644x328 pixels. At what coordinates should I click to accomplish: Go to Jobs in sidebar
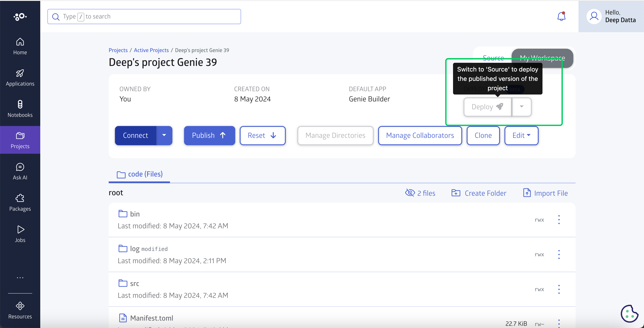point(20,234)
